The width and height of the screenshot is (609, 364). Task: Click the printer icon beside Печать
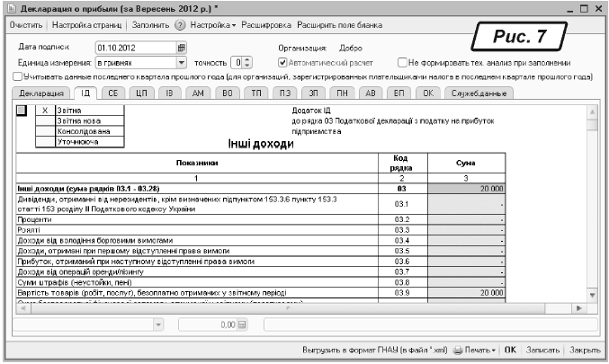pyautogui.click(x=457, y=348)
